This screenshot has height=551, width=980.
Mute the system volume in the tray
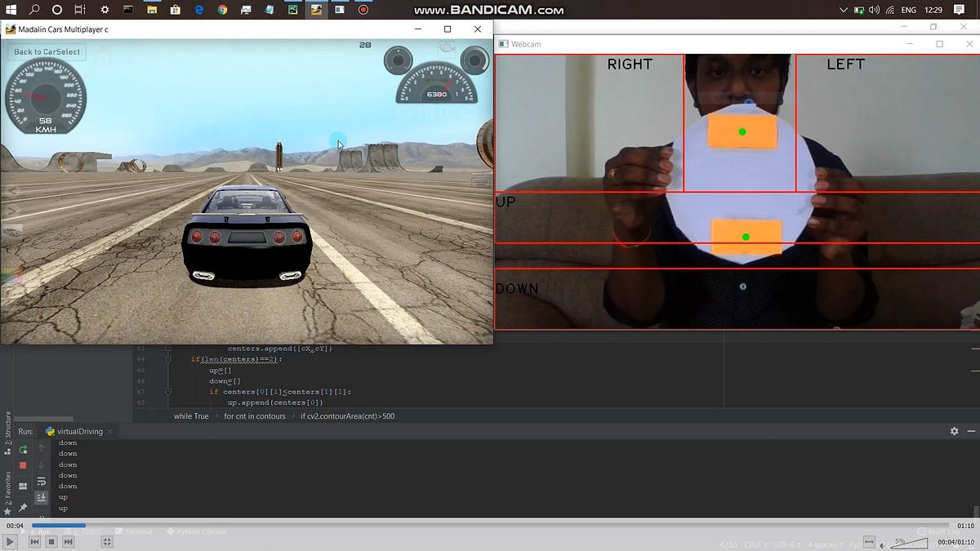click(875, 11)
